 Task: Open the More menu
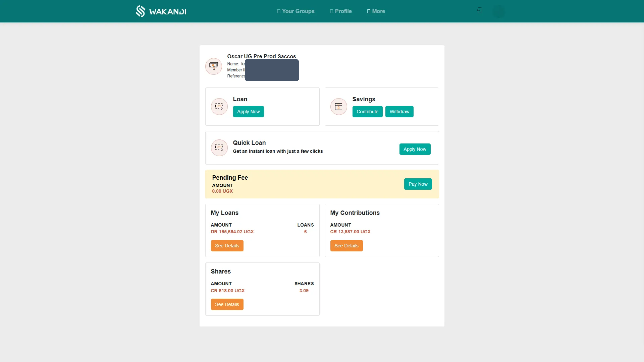pos(376,11)
